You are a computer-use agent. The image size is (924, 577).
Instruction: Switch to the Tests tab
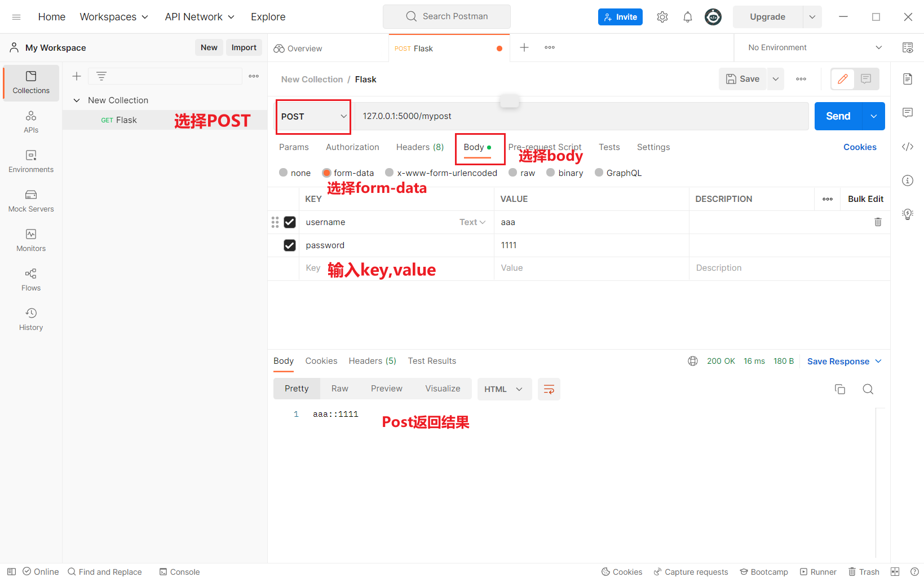coord(609,147)
